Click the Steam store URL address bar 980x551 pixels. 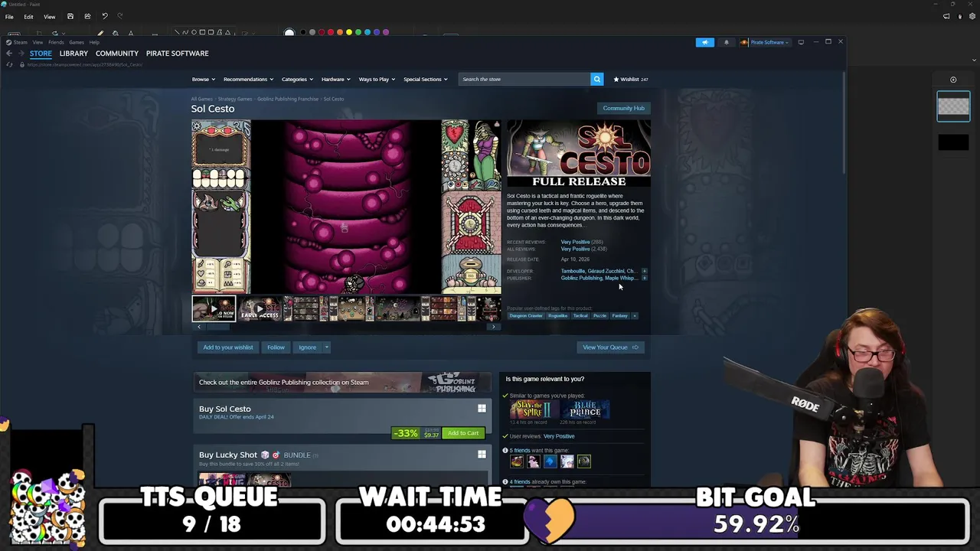click(x=84, y=64)
